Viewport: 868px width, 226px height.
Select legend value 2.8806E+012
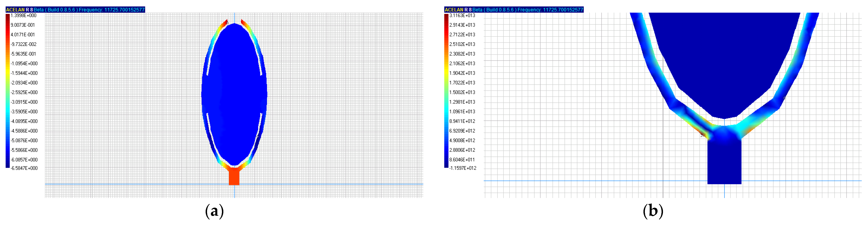tap(462, 150)
